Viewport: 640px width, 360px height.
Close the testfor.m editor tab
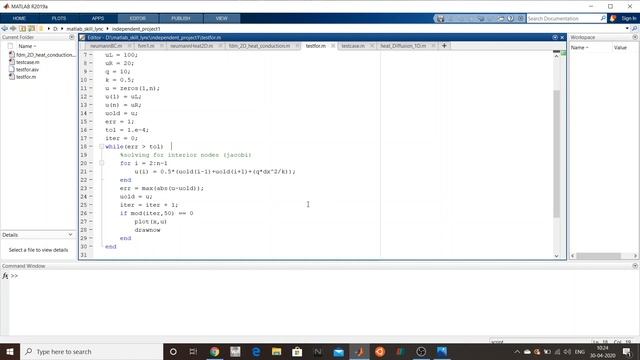(333, 46)
